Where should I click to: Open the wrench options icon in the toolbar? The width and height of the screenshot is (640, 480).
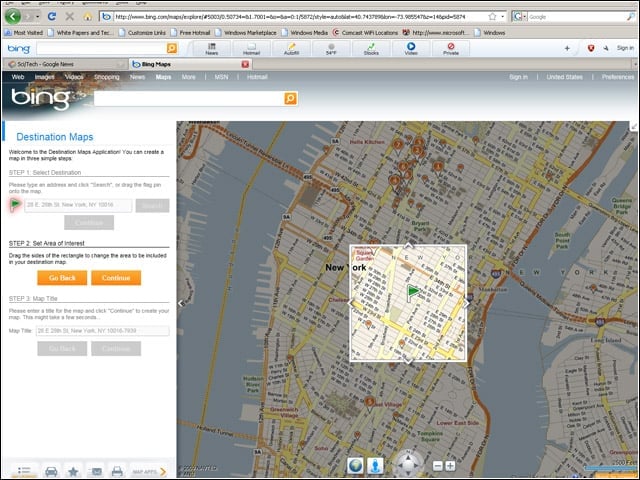(x=606, y=48)
